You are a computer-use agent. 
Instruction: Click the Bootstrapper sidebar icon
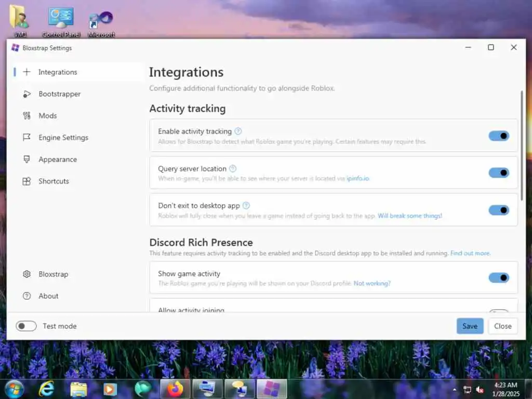pos(26,94)
